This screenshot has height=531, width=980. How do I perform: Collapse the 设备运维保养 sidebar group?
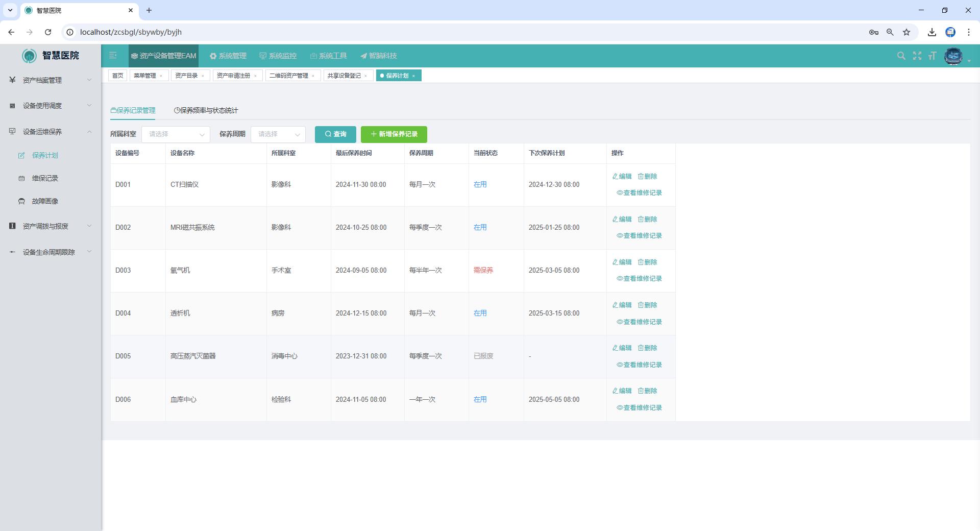[50, 132]
